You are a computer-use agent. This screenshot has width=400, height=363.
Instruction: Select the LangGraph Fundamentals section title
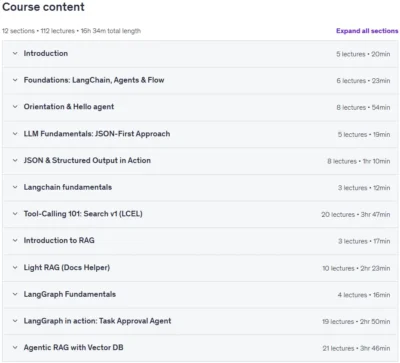pos(70,294)
